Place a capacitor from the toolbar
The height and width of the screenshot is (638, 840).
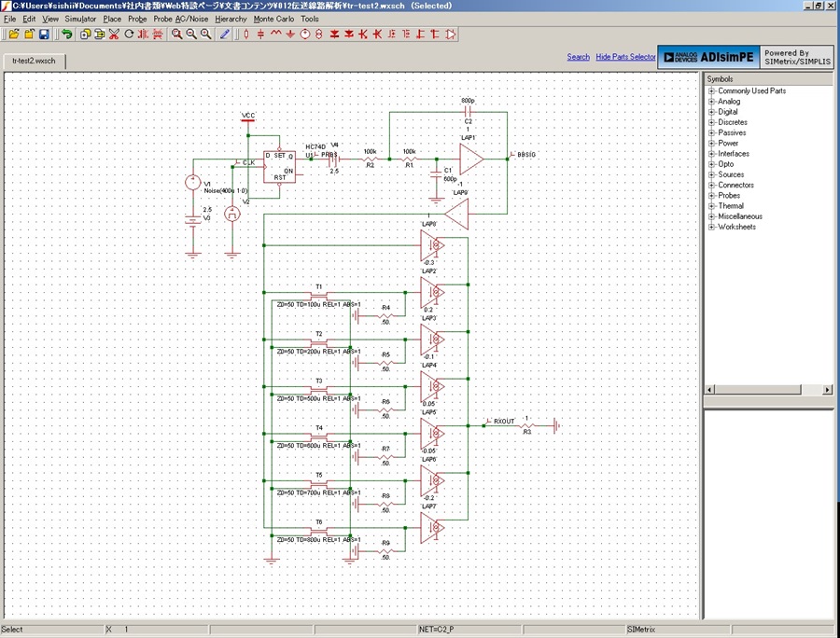[261, 35]
